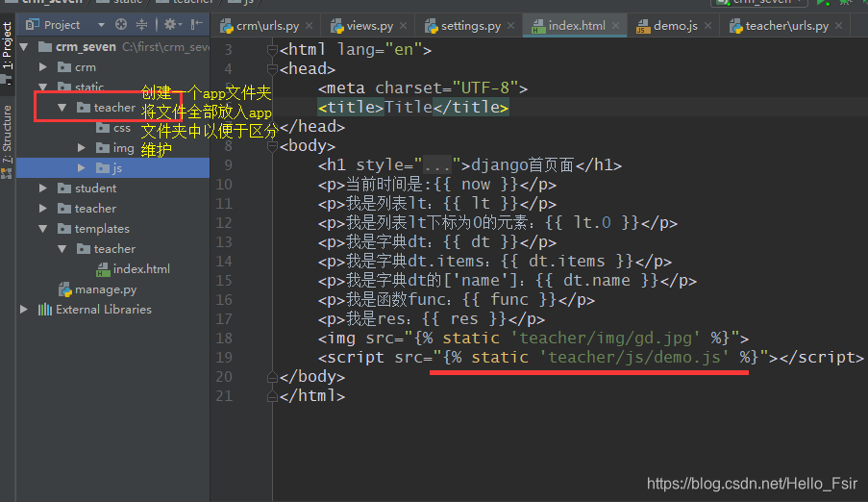The height and width of the screenshot is (502, 868).
Task: Open the Project panel gear settings
Action: click(x=172, y=24)
